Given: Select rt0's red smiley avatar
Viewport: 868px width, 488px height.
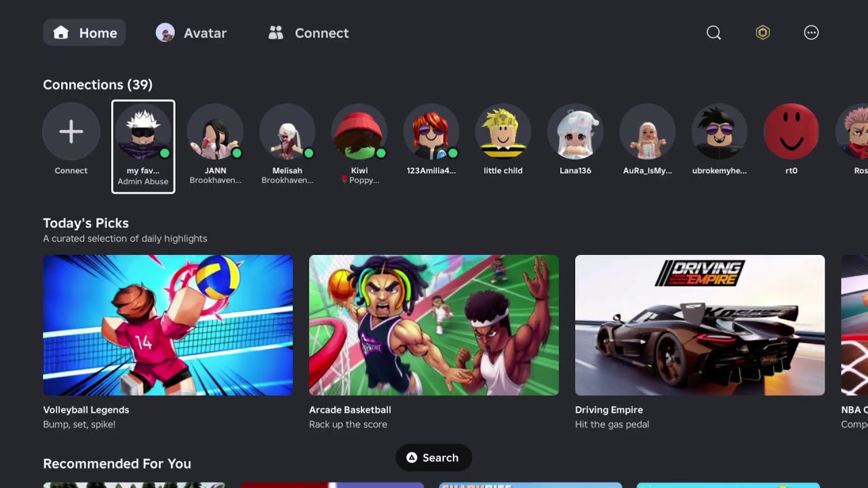Looking at the screenshot, I should 791,131.
